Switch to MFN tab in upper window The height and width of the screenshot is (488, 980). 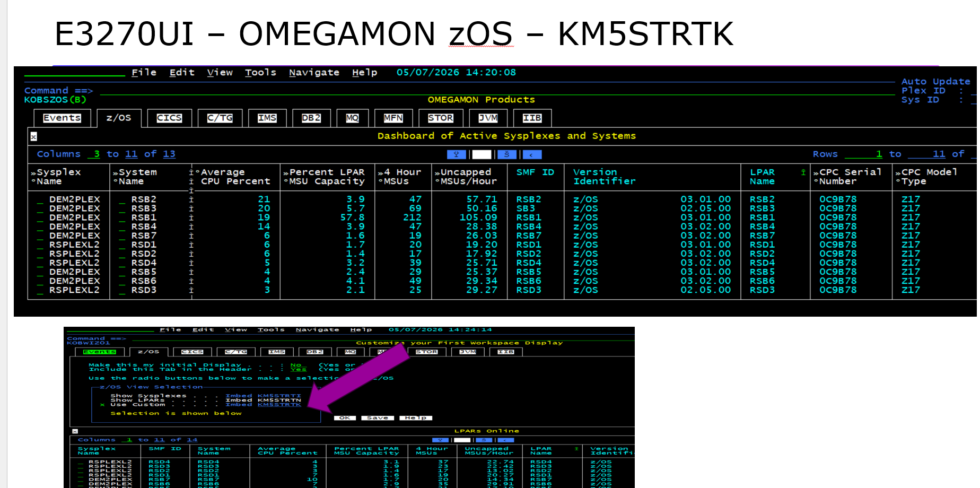point(393,118)
